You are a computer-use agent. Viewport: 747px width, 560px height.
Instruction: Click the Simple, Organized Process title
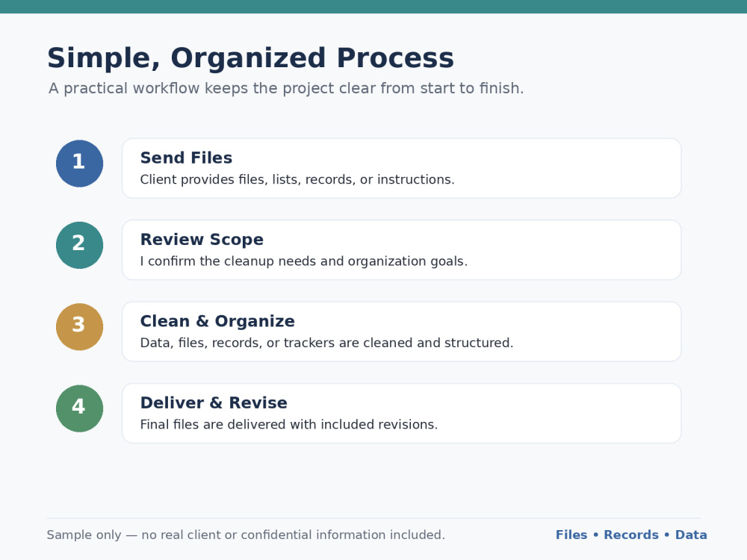250,58
